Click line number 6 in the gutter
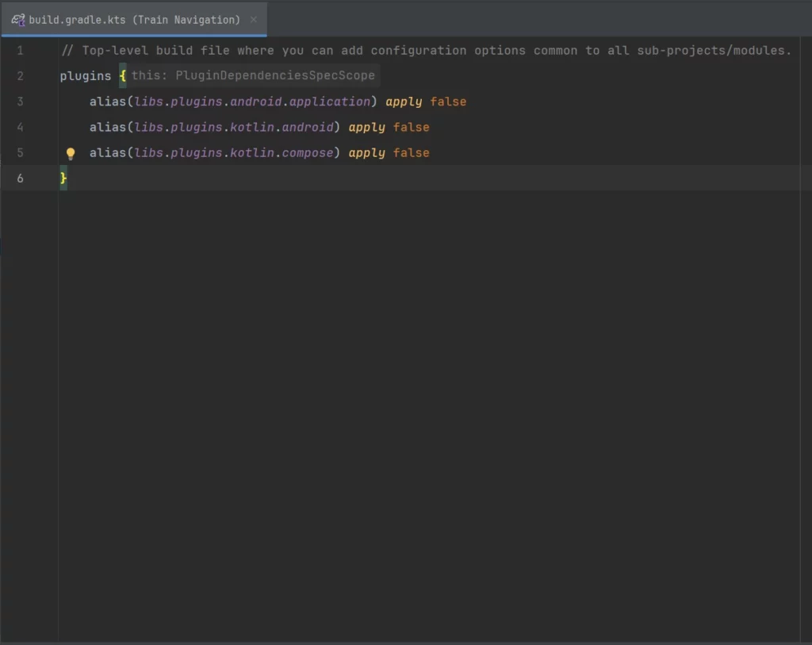812x645 pixels. (20, 179)
